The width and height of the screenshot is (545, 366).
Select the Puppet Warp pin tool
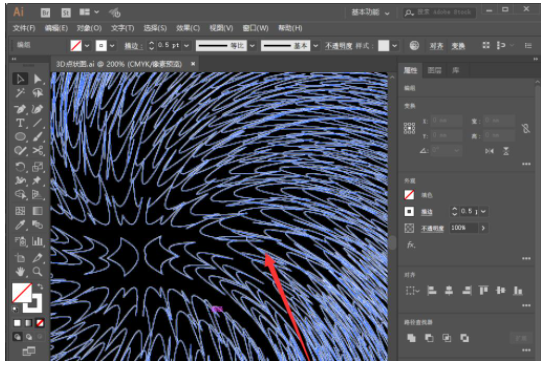click(x=38, y=180)
